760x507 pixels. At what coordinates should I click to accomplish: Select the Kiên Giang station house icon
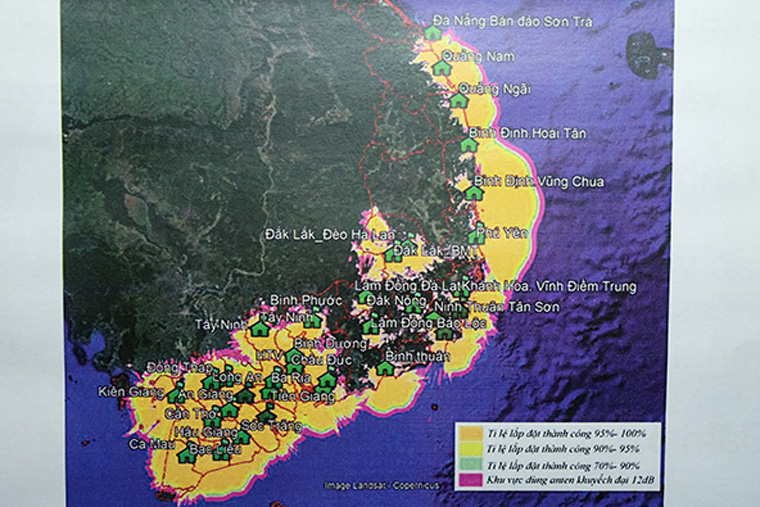(176, 396)
